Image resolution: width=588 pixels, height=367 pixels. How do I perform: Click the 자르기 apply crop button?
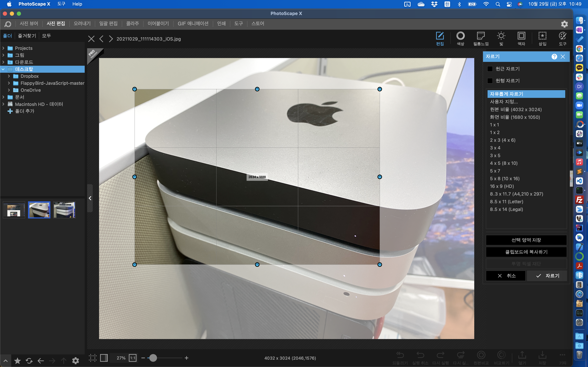(x=547, y=276)
